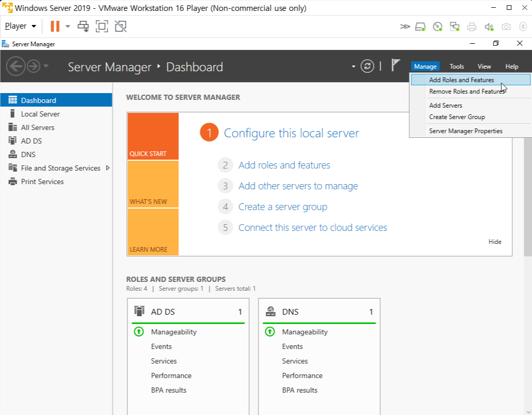Click Configure this local server link

click(x=291, y=133)
